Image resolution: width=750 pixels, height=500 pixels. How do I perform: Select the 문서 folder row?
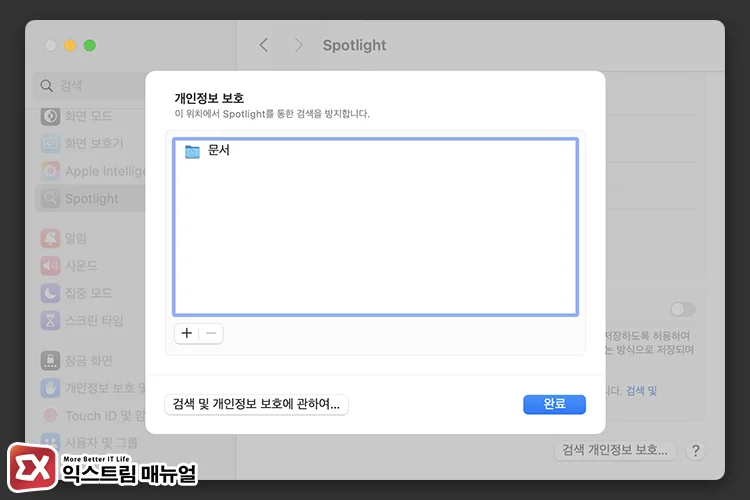point(375,151)
